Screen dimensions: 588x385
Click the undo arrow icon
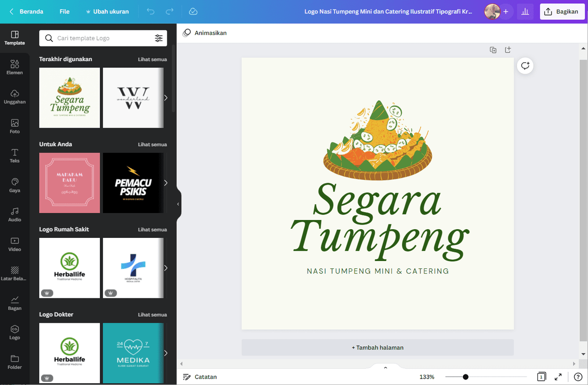point(151,12)
